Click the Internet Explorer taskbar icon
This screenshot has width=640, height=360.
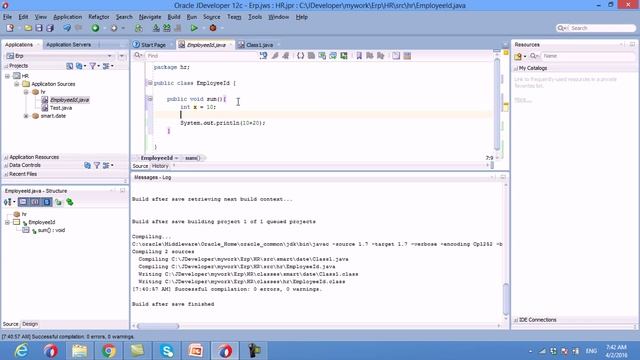21,351
